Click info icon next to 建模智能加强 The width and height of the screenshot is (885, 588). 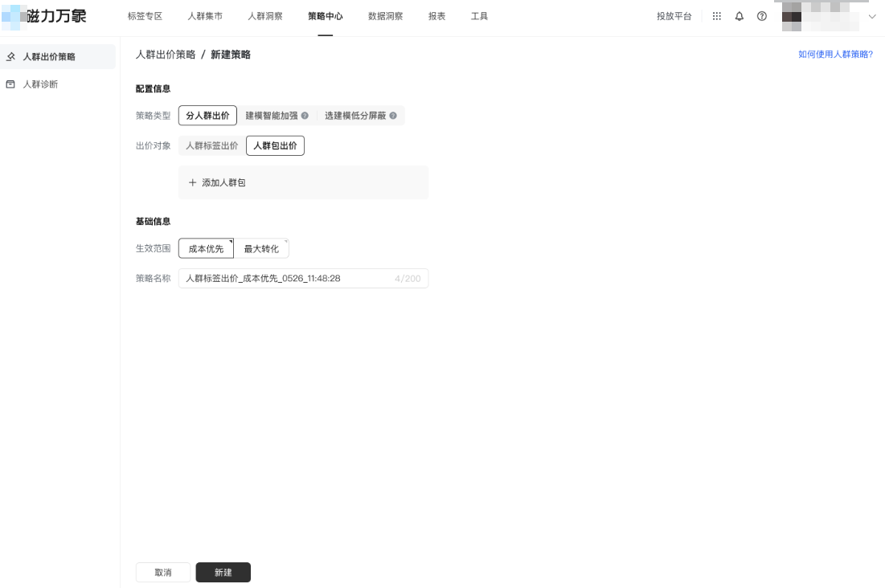[305, 116]
